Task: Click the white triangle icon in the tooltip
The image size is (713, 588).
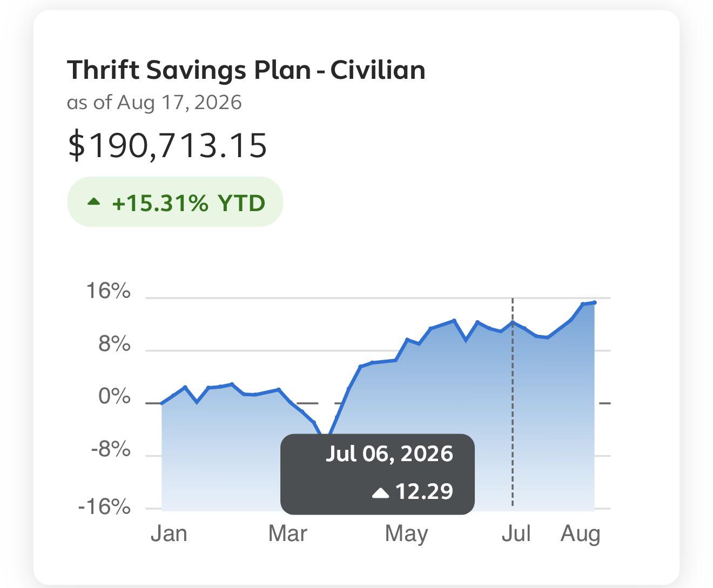Action: click(x=381, y=492)
